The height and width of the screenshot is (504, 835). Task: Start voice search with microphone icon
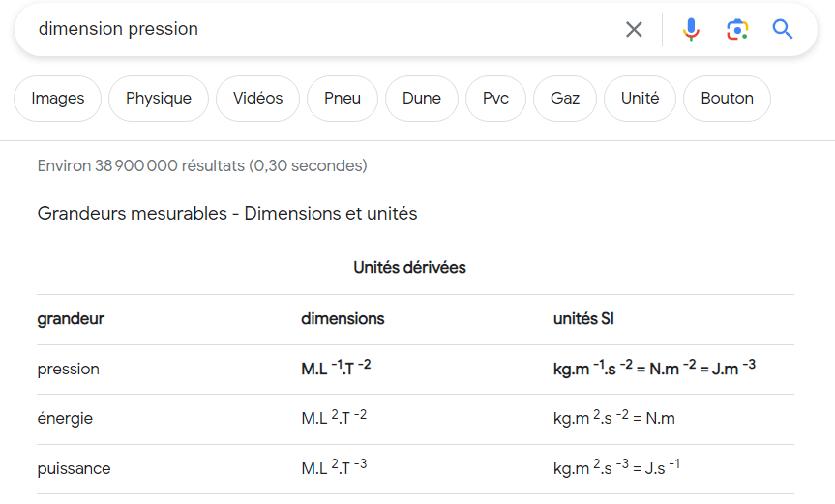coord(691,29)
